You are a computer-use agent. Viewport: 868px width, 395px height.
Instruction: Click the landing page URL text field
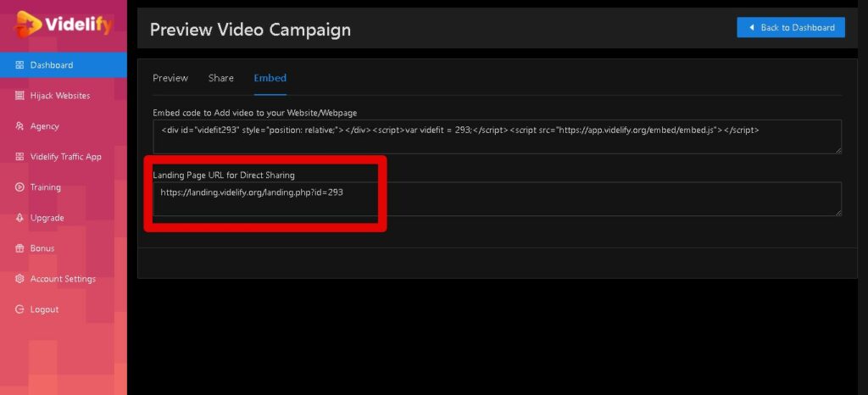[497, 198]
